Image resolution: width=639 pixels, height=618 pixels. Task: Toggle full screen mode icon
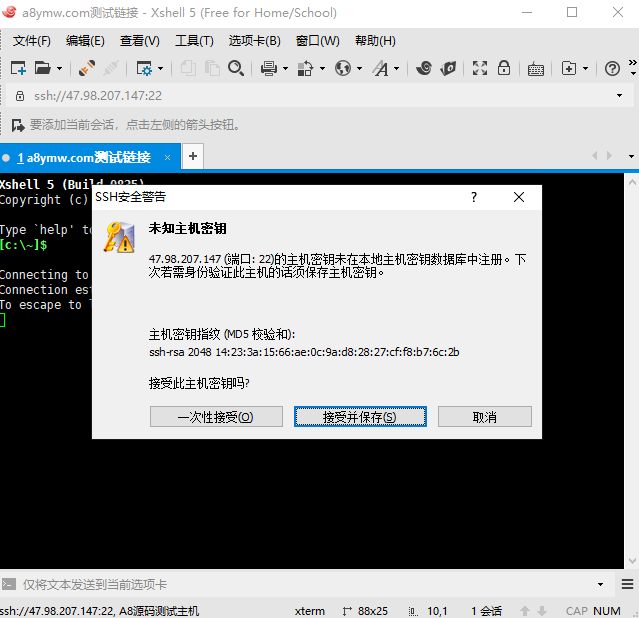tap(480, 68)
